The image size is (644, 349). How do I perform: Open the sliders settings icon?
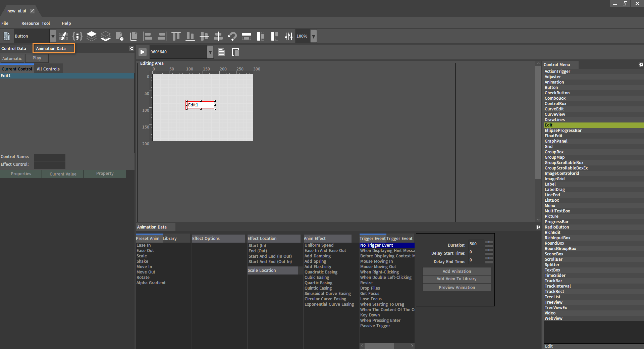288,36
